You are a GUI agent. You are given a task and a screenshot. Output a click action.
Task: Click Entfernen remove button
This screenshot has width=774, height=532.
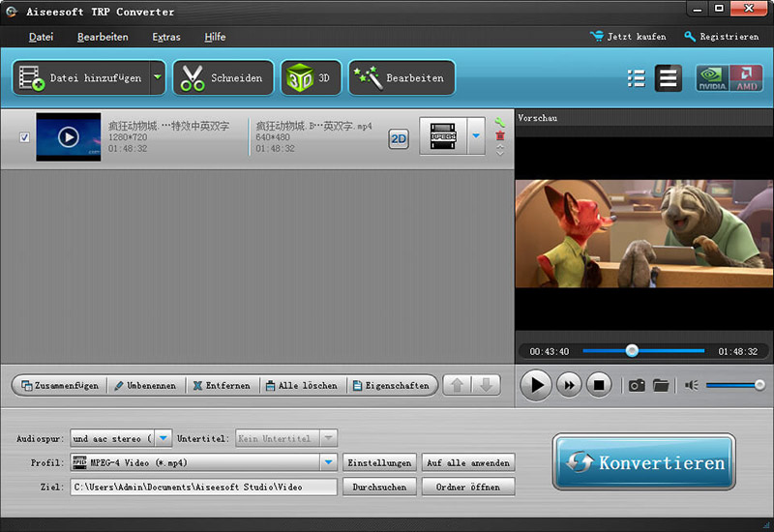click(x=222, y=385)
